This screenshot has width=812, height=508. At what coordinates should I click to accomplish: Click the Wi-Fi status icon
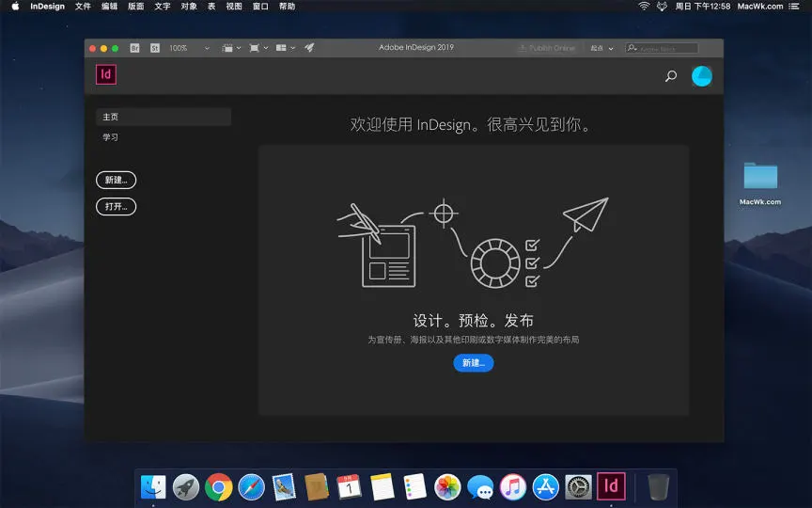point(644,7)
